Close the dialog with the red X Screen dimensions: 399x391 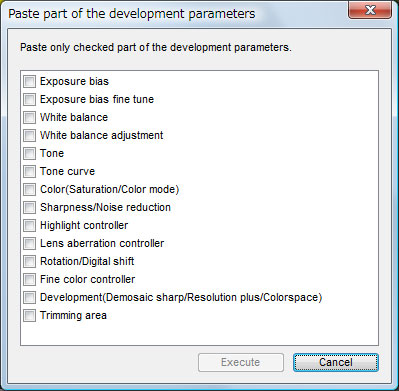(370, 10)
